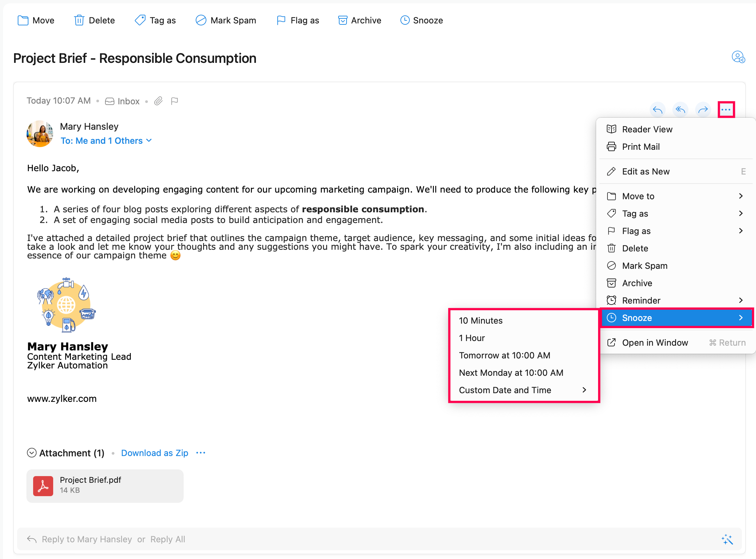Click the Mark Spam toolbar button
The image size is (756, 559).
click(226, 20)
